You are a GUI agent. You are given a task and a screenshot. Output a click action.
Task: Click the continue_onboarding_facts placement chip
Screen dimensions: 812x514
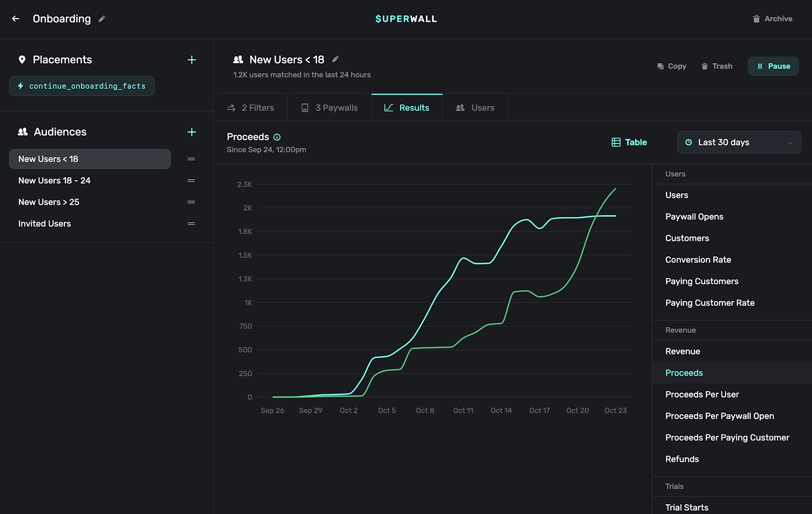[x=82, y=86]
